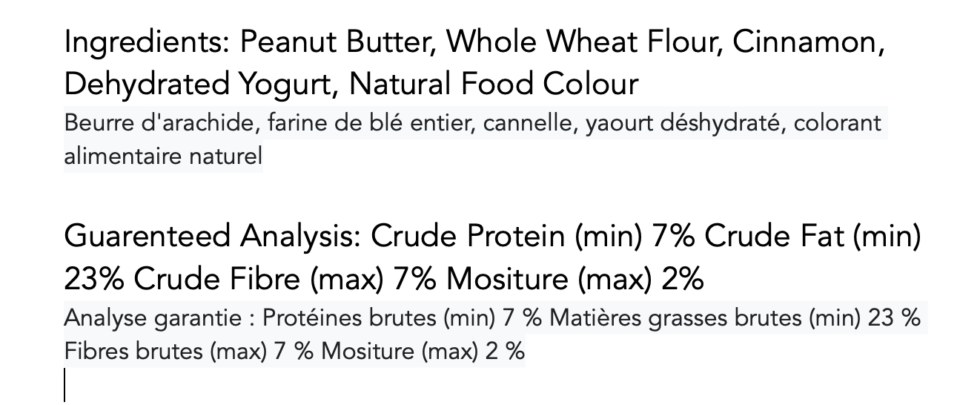Click the "Guarenteed Analysis:" heading text

(212, 237)
